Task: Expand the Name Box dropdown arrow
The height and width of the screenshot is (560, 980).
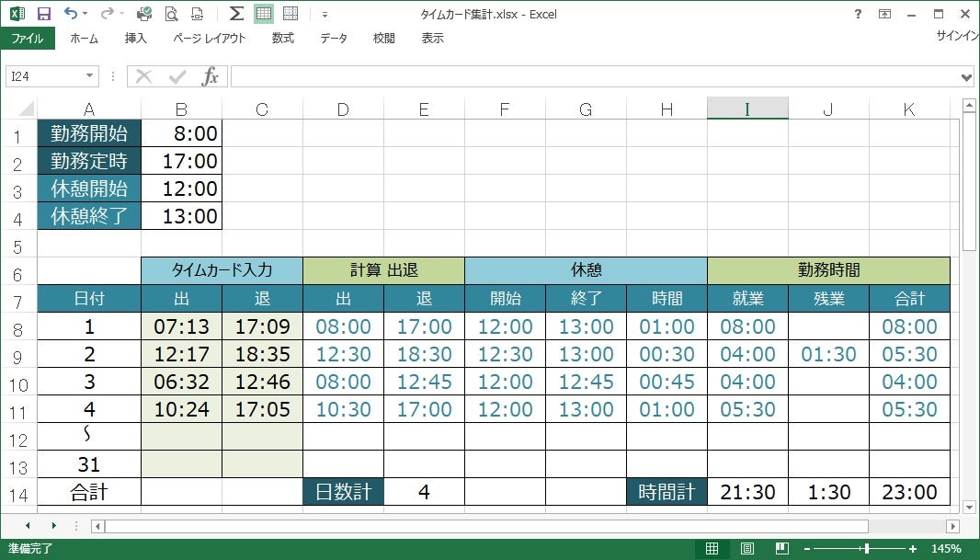Action: pyautogui.click(x=89, y=76)
